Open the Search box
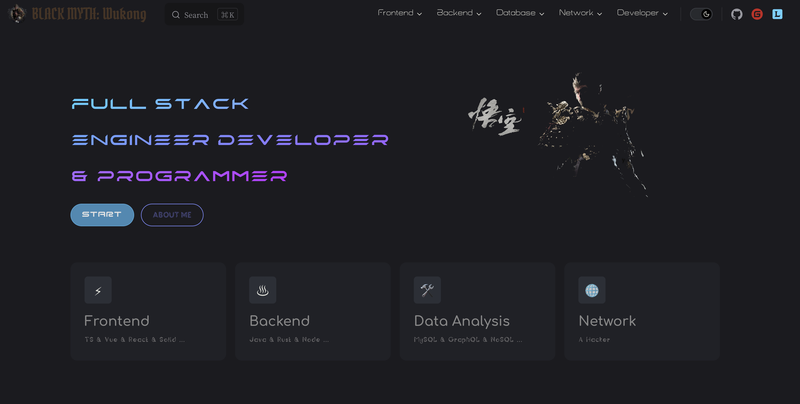The width and height of the screenshot is (800, 404). pos(204,15)
